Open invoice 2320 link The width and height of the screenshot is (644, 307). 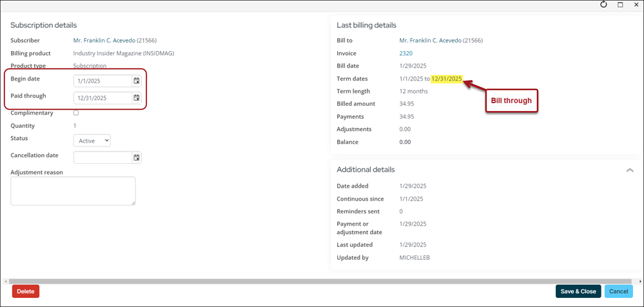(405, 54)
